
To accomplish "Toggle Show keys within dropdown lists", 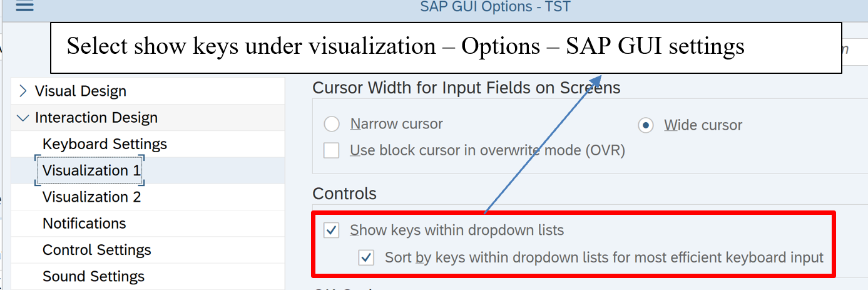I will tap(332, 230).
